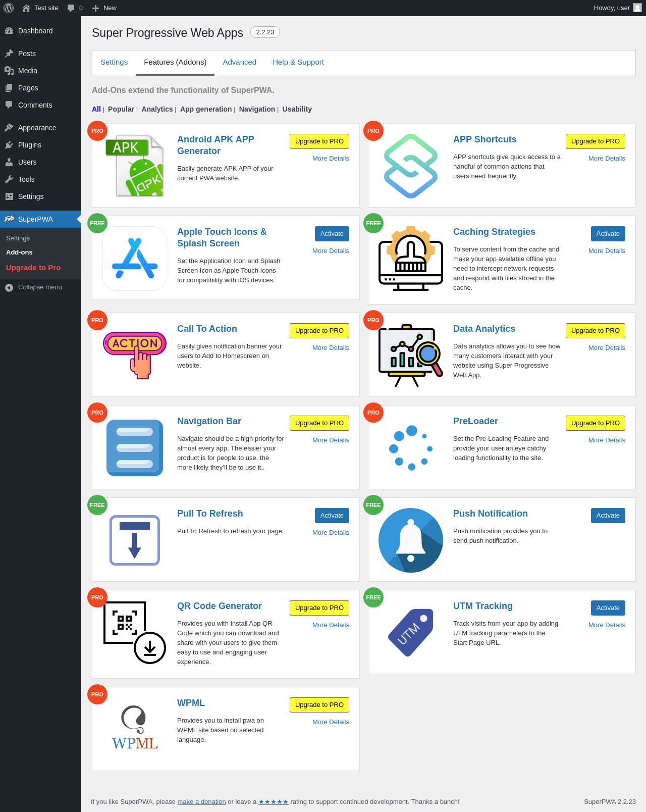Image resolution: width=646 pixels, height=812 pixels.
Task: Click the Caching Strategies monitor icon
Action: [x=411, y=259]
